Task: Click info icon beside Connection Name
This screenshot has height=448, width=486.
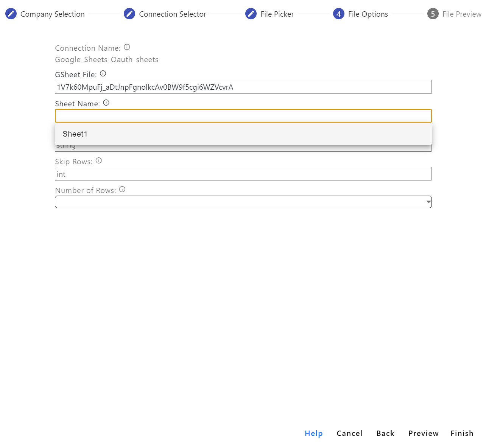Action: pos(127,47)
